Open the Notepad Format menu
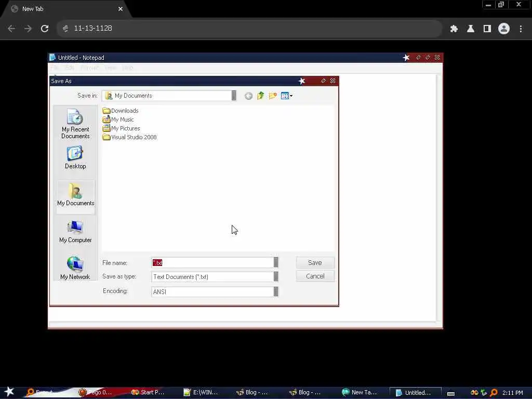Screen dimensions: 532x399 pos(89,68)
